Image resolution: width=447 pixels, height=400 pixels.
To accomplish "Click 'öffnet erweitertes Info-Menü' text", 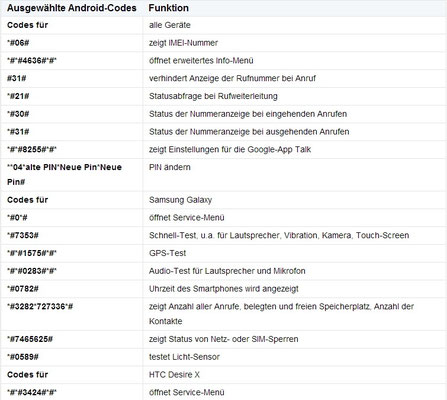I will pyautogui.click(x=201, y=61).
